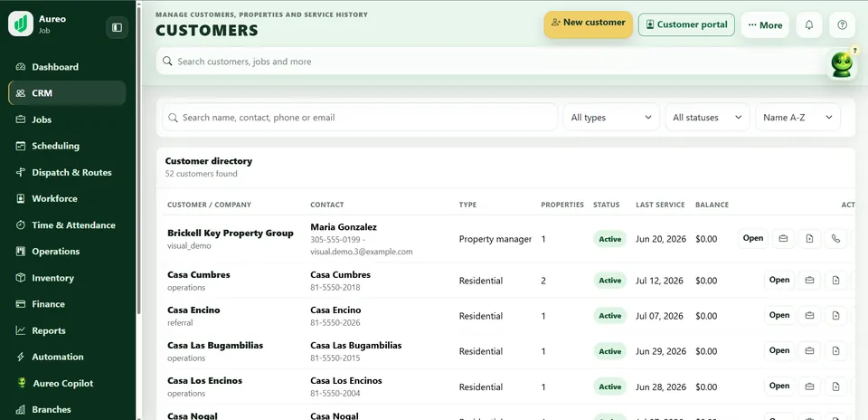Click the phone icon for Brickell Key Property Group
Screen dimensions: 868x420
click(x=835, y=239)
